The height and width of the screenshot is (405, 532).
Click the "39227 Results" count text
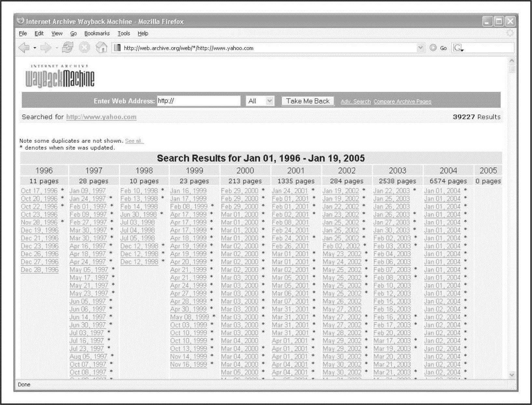coord(477,117)
